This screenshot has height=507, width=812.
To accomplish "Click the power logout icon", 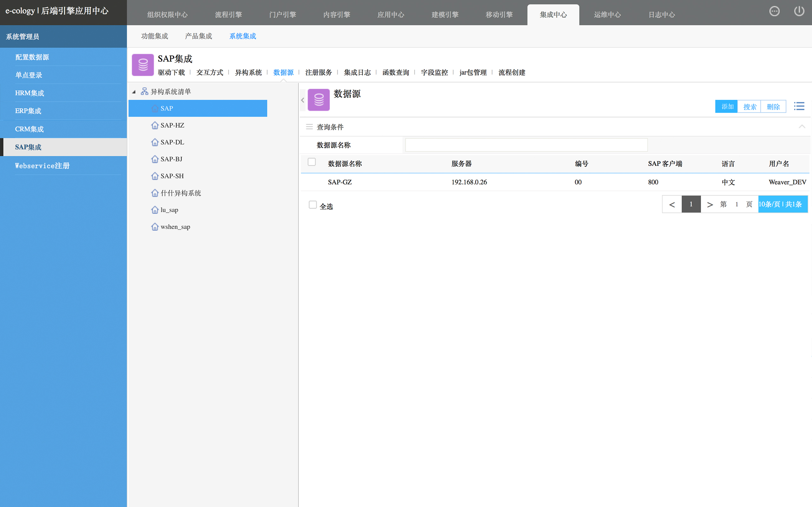I will pos(799,11).
